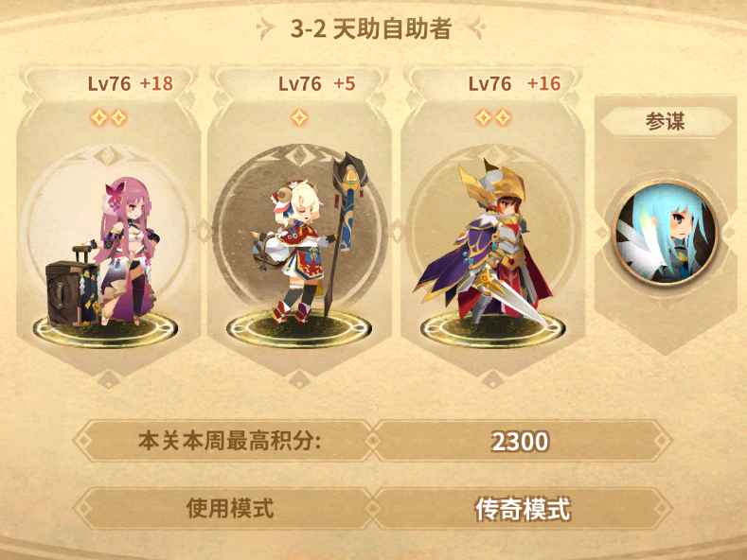The width and height of the screenshot is (747, 560).
Task: Click the 使用模式 label
Action: [230, 509]
